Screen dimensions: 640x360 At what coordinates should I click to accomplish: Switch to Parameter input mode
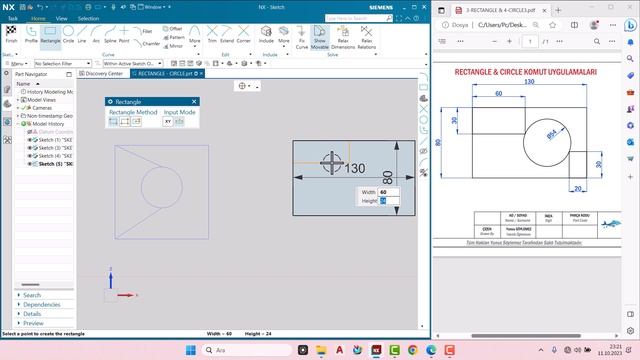point(179,122)
